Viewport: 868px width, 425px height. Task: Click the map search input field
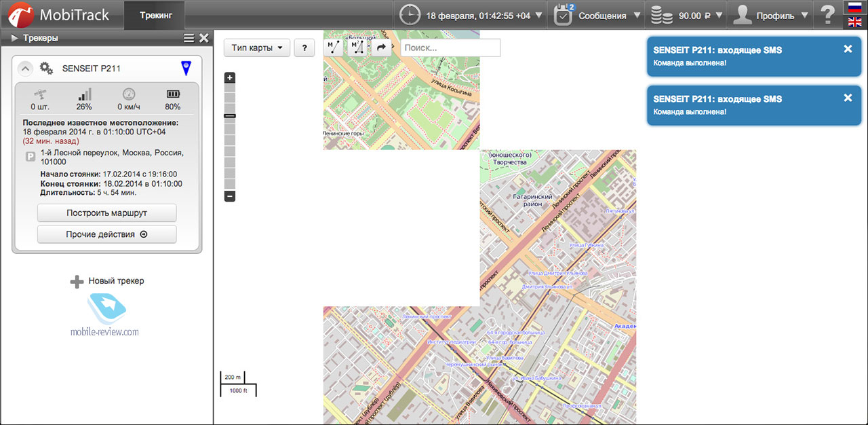point(450,48)
